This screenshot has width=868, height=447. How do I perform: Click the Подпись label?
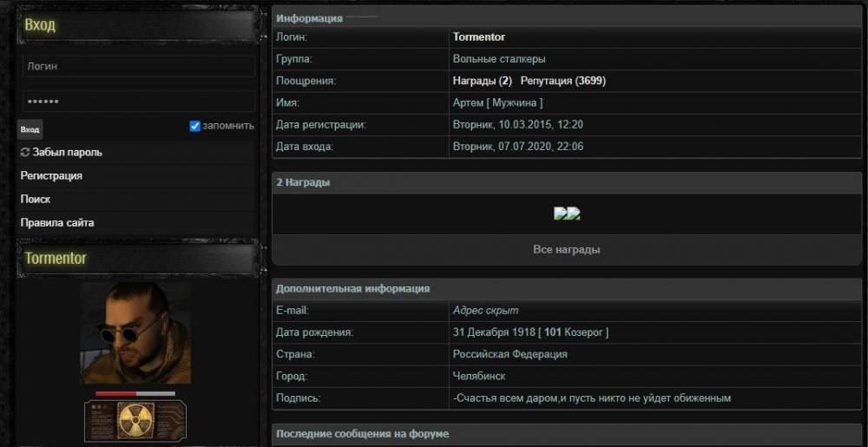click(x=299, y=398)
